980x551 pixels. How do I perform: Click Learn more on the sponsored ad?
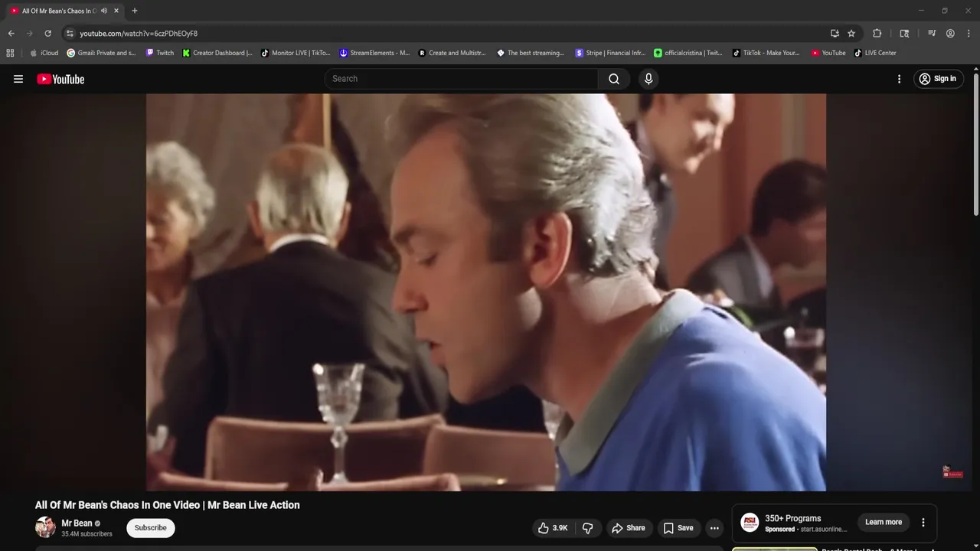pyautogui.click(x=884, y=522)
